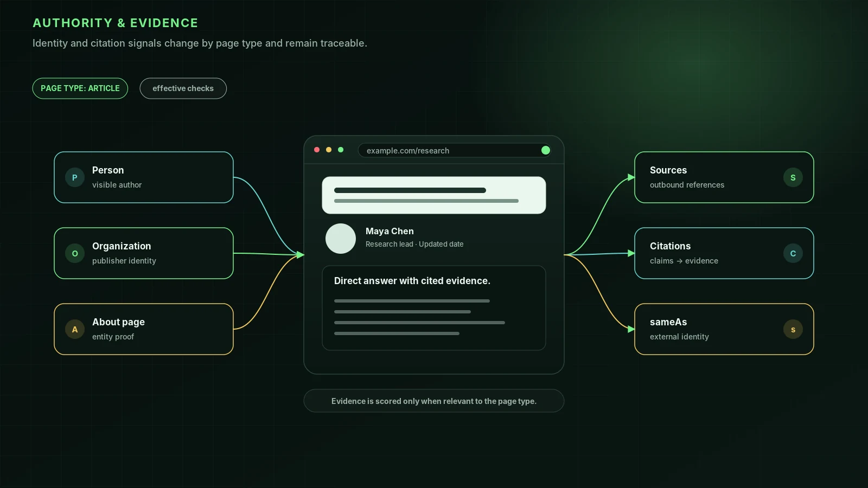This screenshot has width=868, height=488.
Task: Click 'Research lead · Updated date' text
Action: (x=414, y=244)
